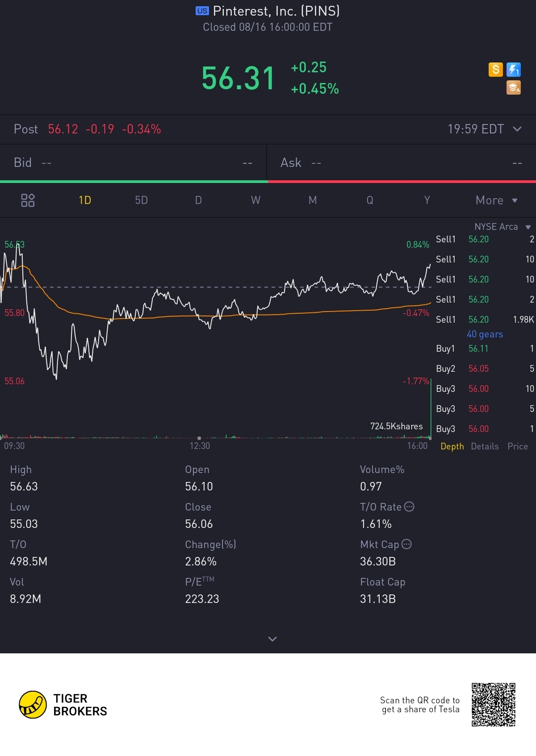The image size is (536, 756).
Task: Click the Vol value 8.92M
Action: pos(25,599)
